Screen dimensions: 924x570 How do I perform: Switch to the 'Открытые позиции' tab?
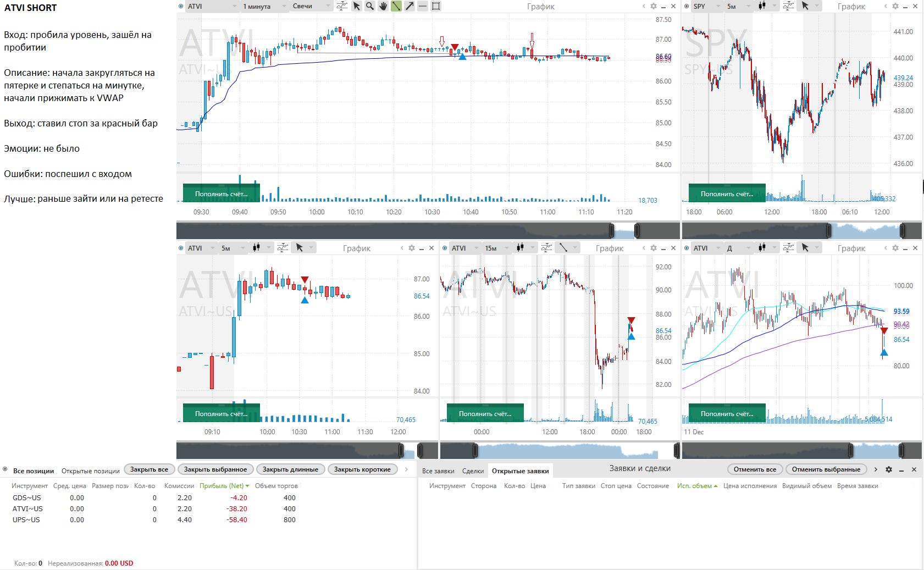click(x=91, y=471)
